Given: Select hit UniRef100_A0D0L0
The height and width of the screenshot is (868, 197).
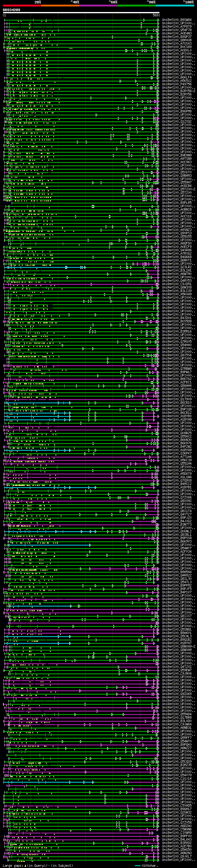Looking at the screenshot, I should pos(177,50).
